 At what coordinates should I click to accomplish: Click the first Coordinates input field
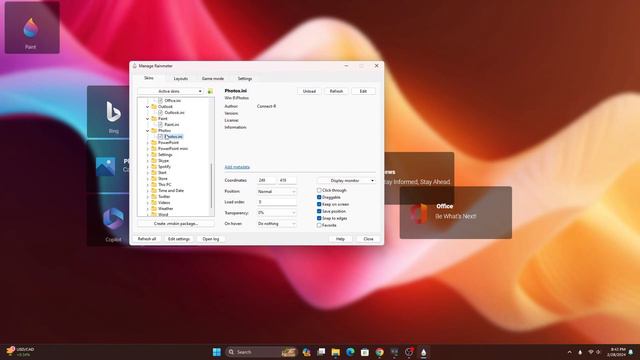point(266,180)
